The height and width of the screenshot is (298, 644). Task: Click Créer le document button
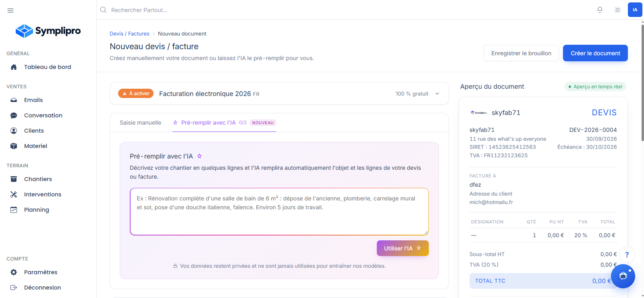point(595,53)
